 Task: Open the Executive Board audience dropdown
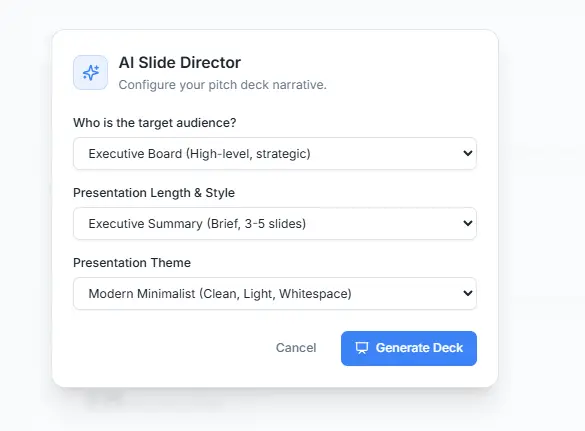pos(275,153)
